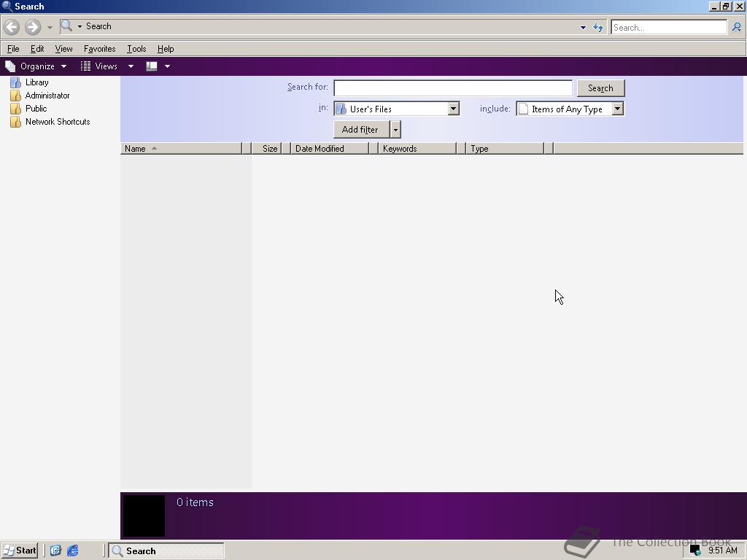This screenshot has width=747, height=560.
Task: Expand the pane layout dropdown arrow
Action: tap(167, 66)
